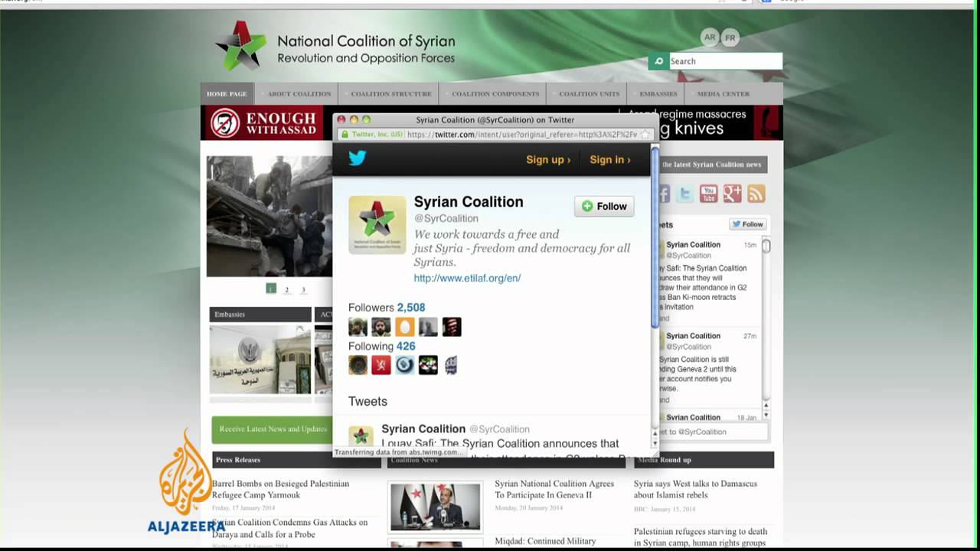The width and height of the screenshot is (980, 551).
Task: Select slideshow page 2
Action: tap(287, 289)
